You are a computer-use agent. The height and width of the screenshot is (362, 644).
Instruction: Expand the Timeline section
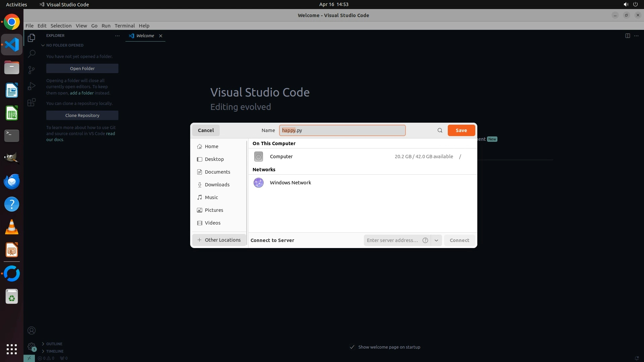click(54, 351)
